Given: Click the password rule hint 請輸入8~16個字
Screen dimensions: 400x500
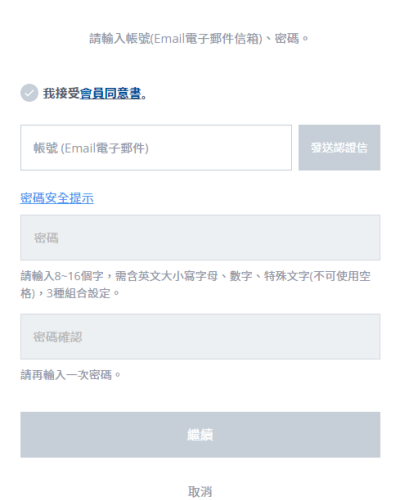Looking at the screenshot, I should [x=62, y=276].
